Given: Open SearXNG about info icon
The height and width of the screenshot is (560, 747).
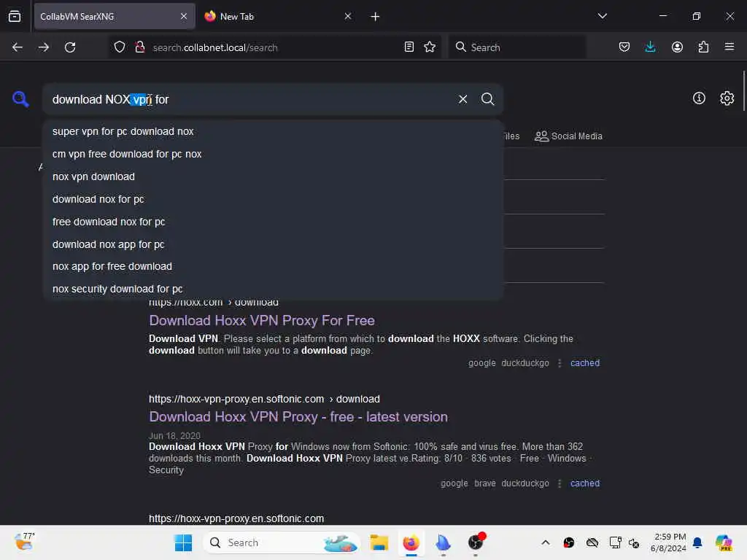Looking at the screenshot, I should click(x=699, y=98).
